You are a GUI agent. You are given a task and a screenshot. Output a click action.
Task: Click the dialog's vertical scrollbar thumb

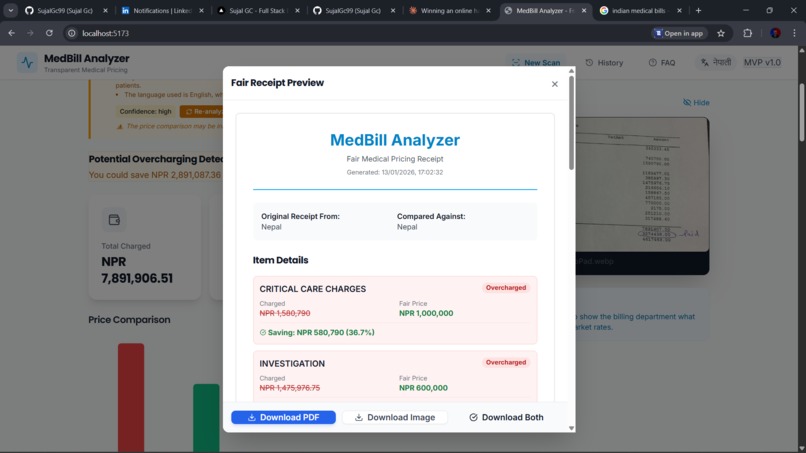point(571,122)
